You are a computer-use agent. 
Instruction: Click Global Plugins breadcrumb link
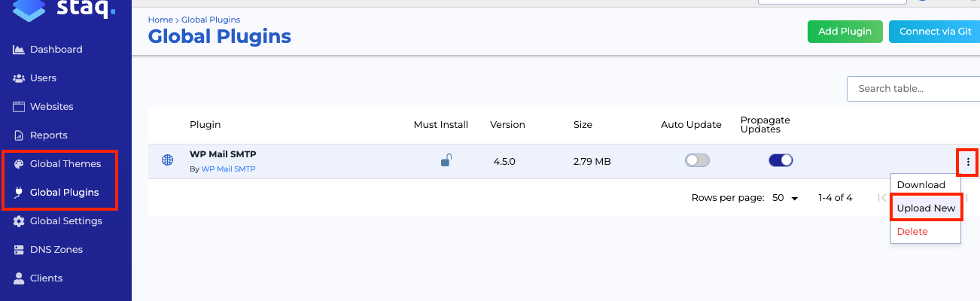[211, 20]
